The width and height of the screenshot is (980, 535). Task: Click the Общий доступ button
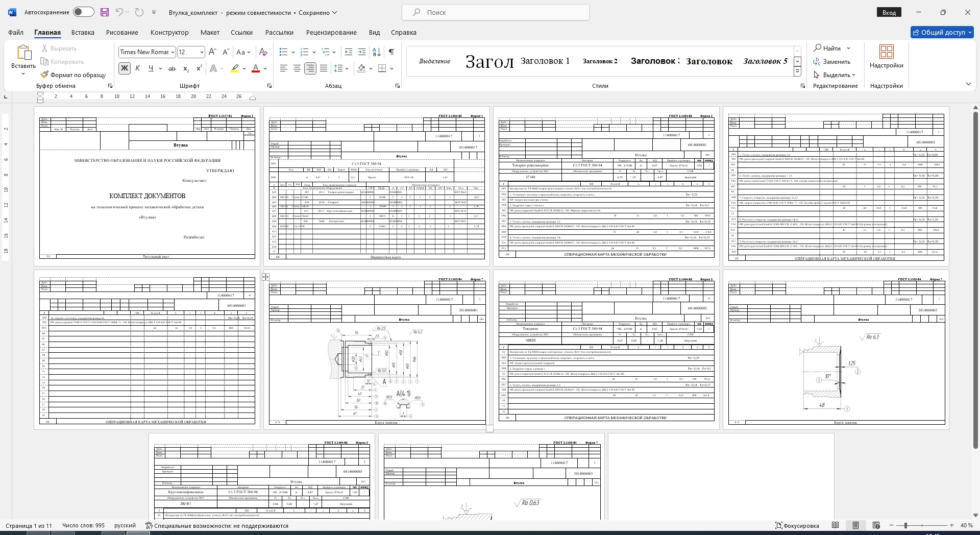[x=942, y=32]
